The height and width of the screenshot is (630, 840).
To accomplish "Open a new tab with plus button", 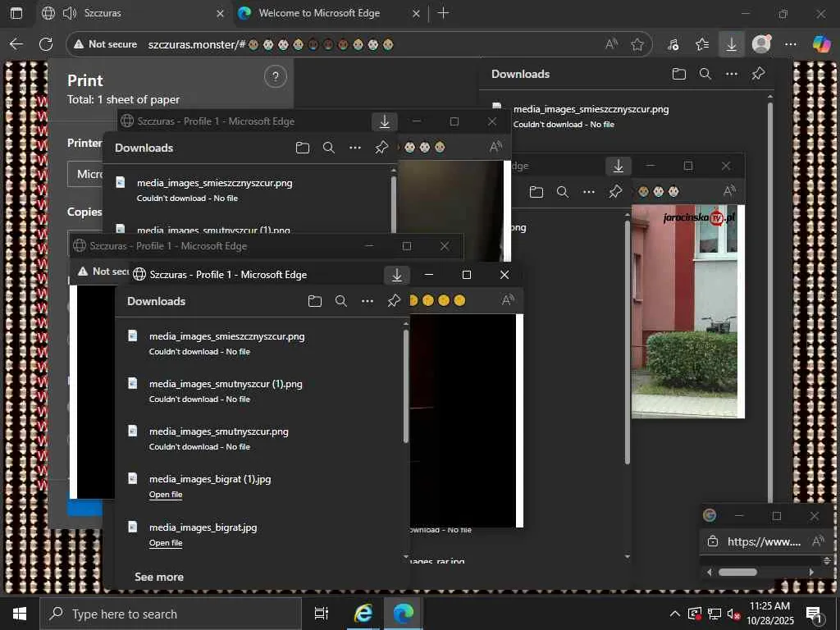I will [443, 13].
